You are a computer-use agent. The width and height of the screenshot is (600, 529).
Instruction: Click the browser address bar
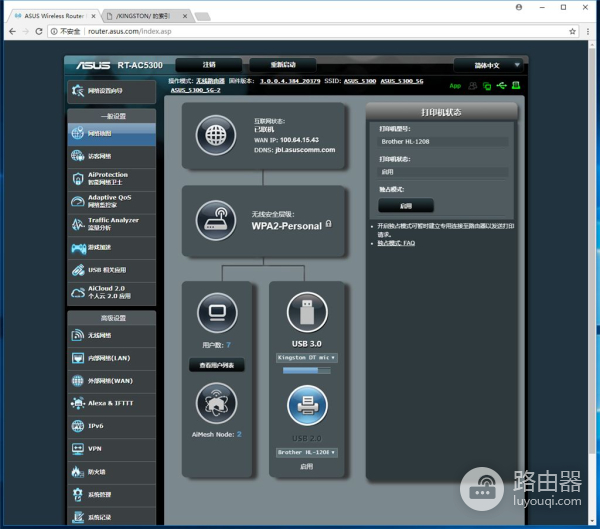point(300,31)
